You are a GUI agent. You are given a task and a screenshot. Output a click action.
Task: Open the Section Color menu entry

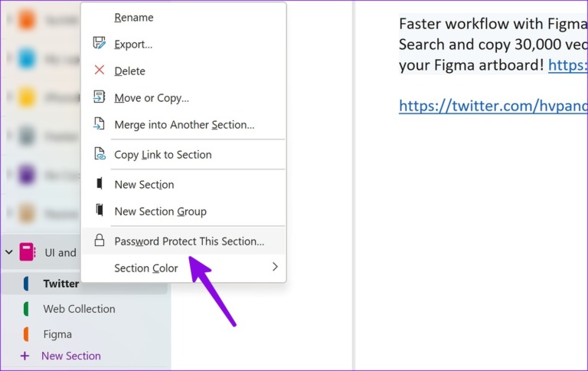(x=146, y=268)
